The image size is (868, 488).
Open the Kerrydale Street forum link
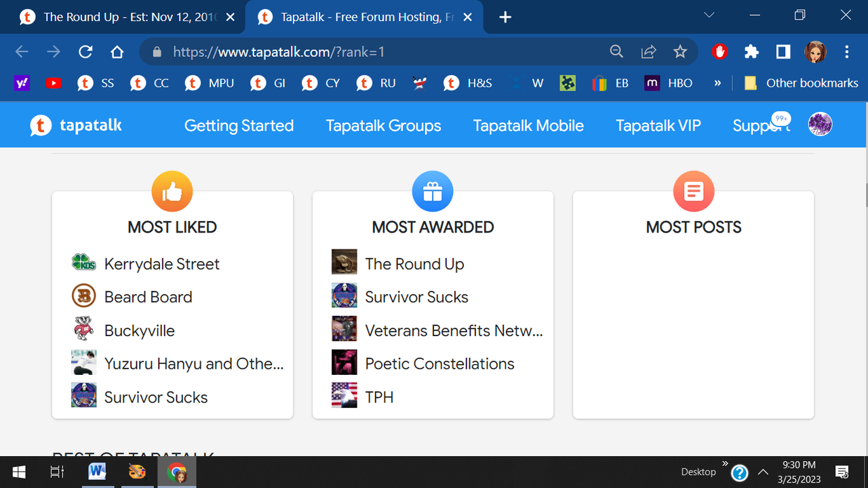(162, 264)
